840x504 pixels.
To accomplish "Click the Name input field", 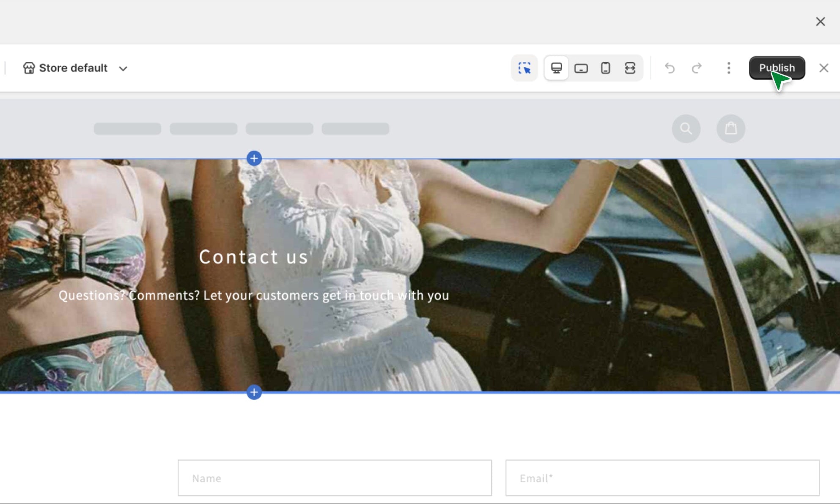I will tap(334, 478).
